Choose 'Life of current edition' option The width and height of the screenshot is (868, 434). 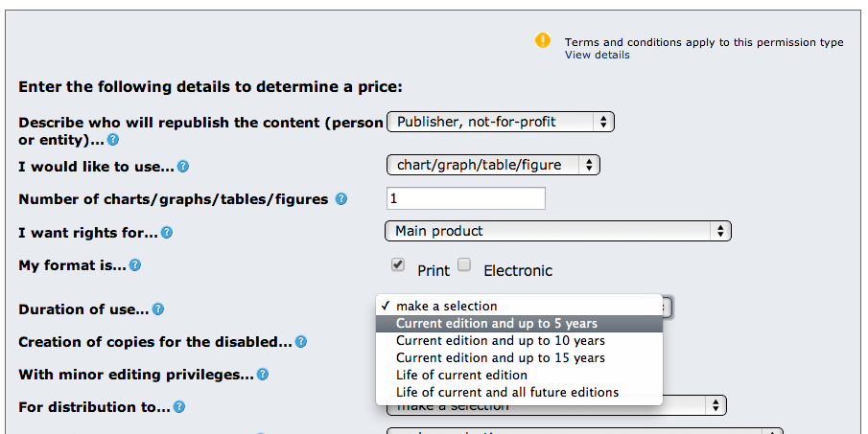[x=461, y=376]
